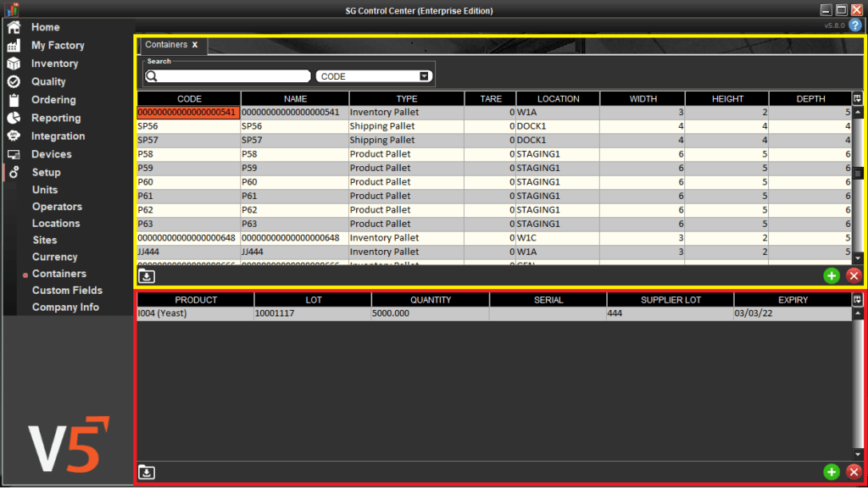
Task: Export the containers table with download icon
Action: [147, 276]
